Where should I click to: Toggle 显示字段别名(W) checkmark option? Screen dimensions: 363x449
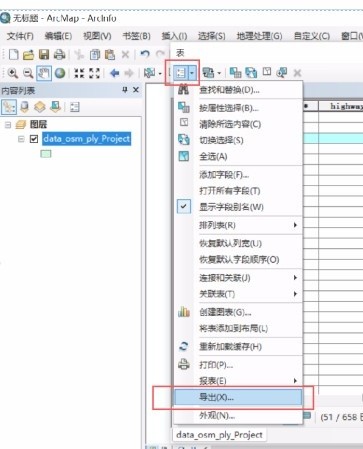(238, 207)
